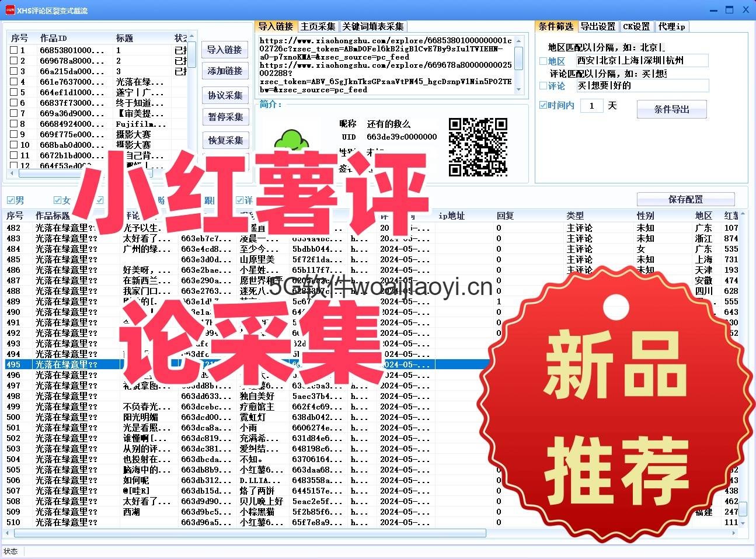Click the 状态 status bar label
The image size is (756, 559).
[11, 551]
